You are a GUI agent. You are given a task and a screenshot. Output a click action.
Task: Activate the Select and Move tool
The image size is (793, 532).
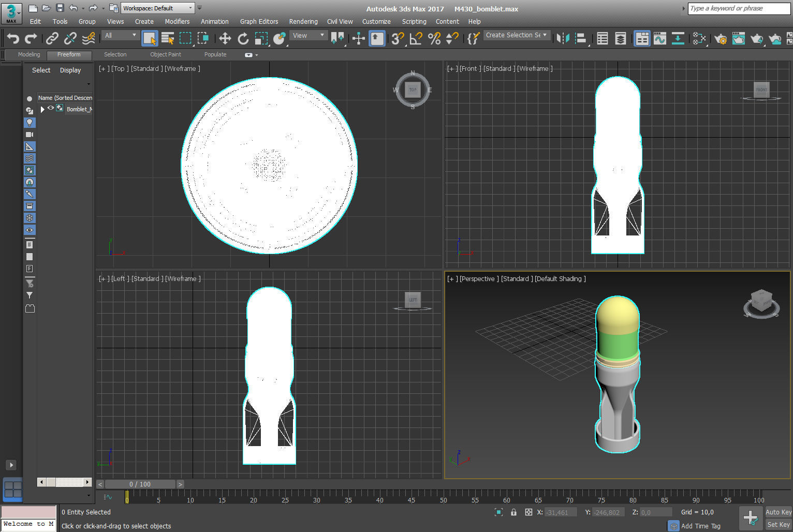[x=225, y=38]
